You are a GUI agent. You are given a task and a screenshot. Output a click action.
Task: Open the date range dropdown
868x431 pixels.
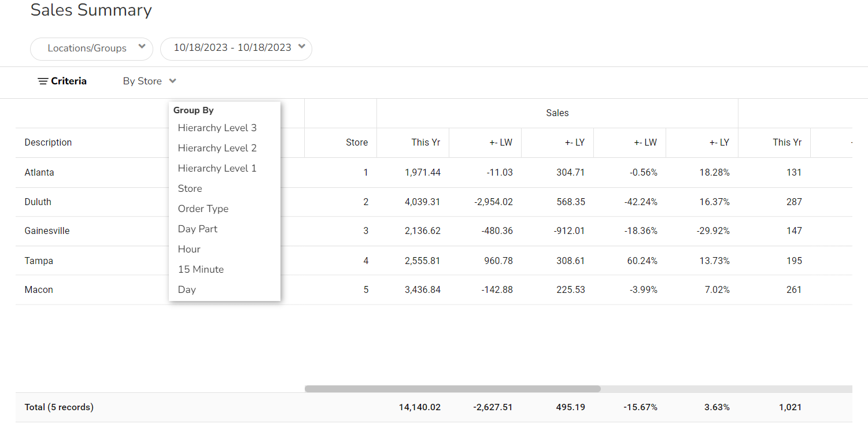point(236,49)
